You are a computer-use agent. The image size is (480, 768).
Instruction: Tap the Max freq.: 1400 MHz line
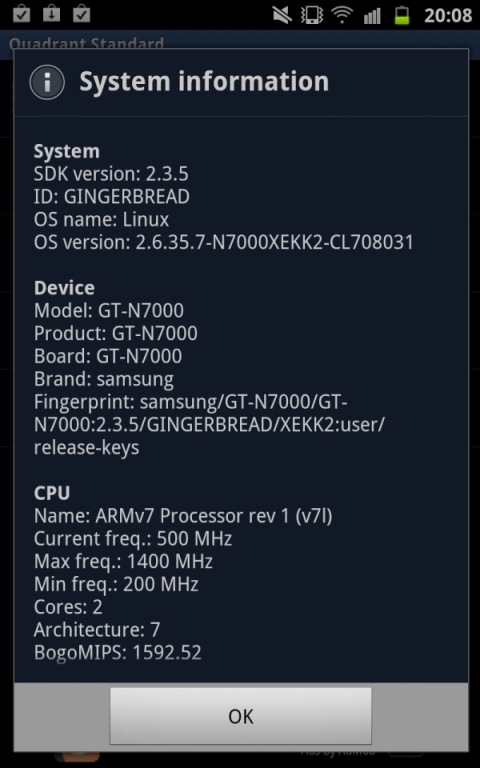click(x=123, y=561)
